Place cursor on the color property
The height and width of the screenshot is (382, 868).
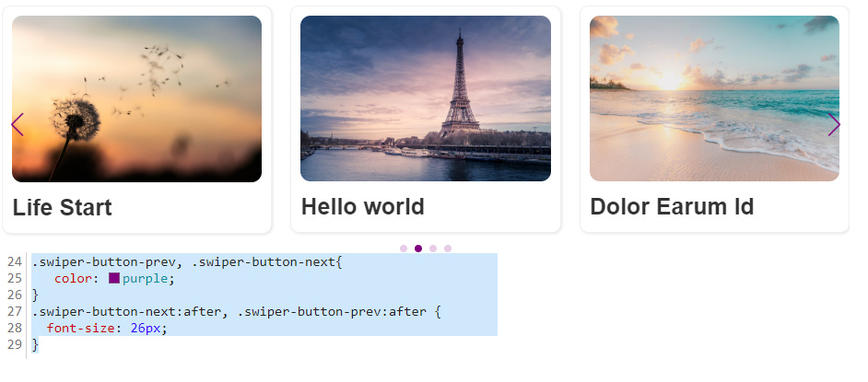pyautogui.click(x=72, y=279)
